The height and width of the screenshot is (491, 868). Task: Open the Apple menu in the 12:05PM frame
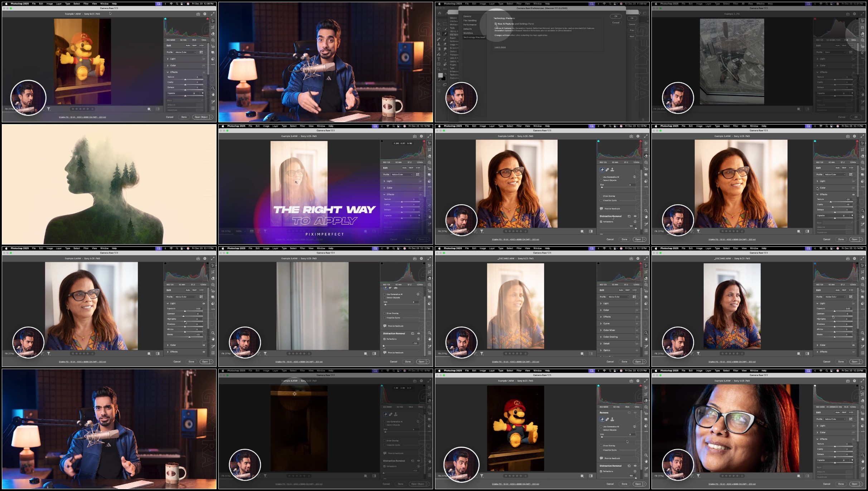click(x=6, y=4)
